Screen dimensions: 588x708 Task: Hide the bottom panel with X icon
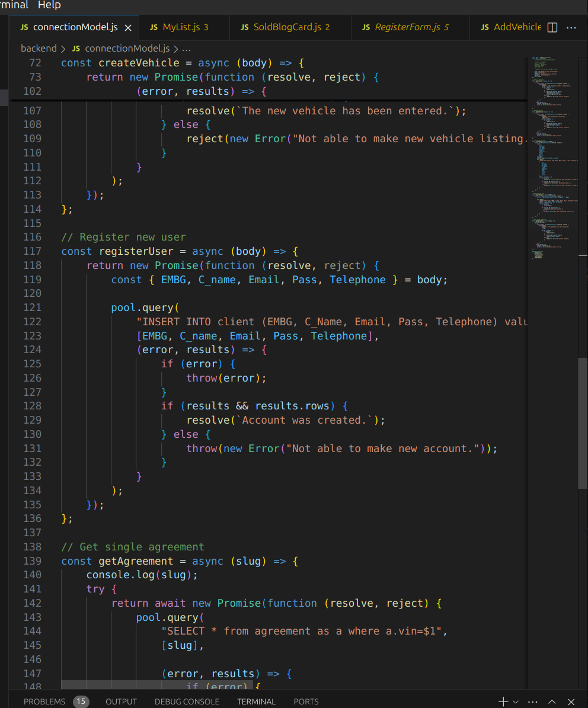[571, 701]
